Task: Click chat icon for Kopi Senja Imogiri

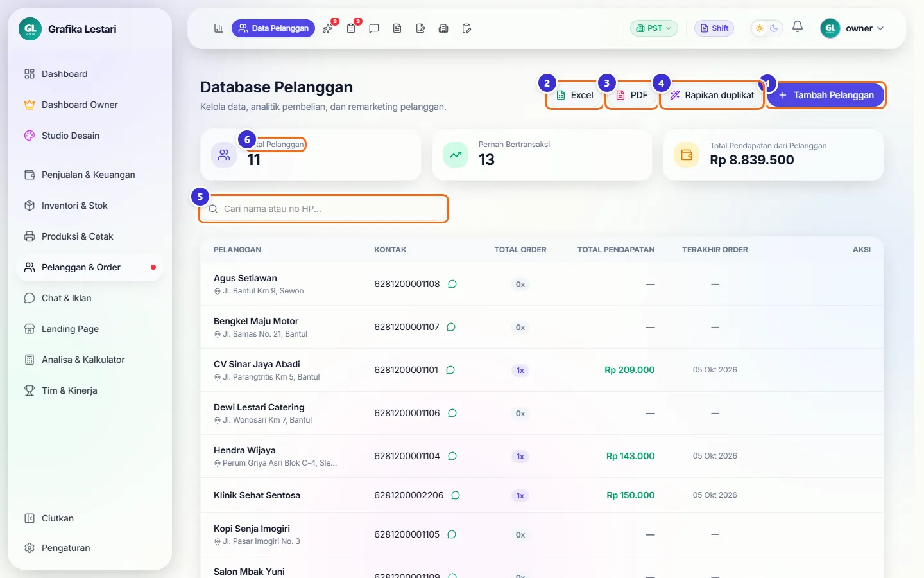Action: point(452,534)
